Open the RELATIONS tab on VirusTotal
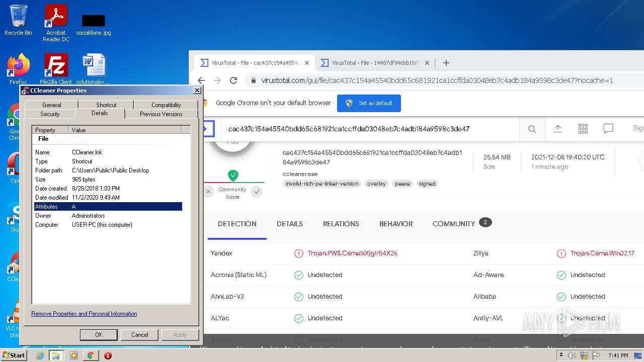The width and height of the screenshot is (644, 362). 341,224
